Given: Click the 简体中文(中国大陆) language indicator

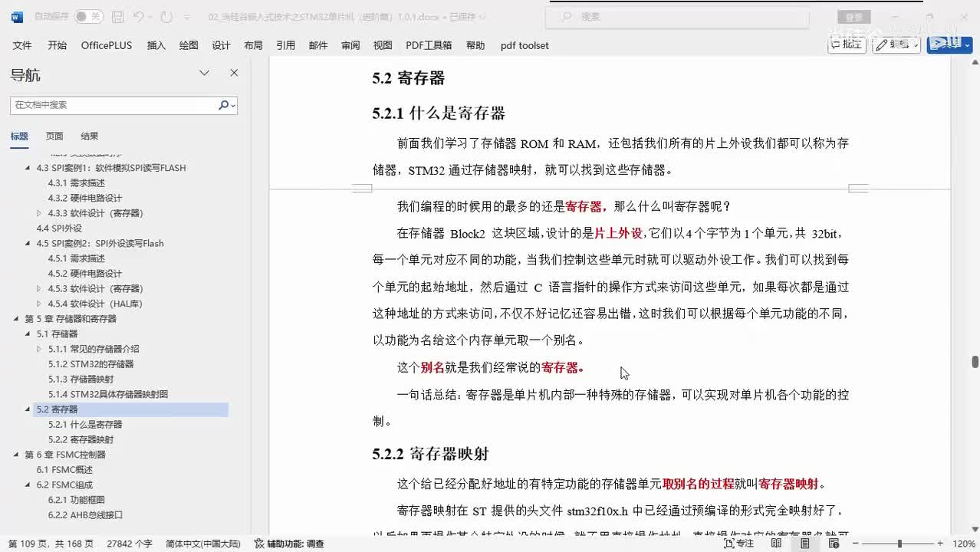Looking at the screenshot, I should pyautogui.click(x=203, y=544).
